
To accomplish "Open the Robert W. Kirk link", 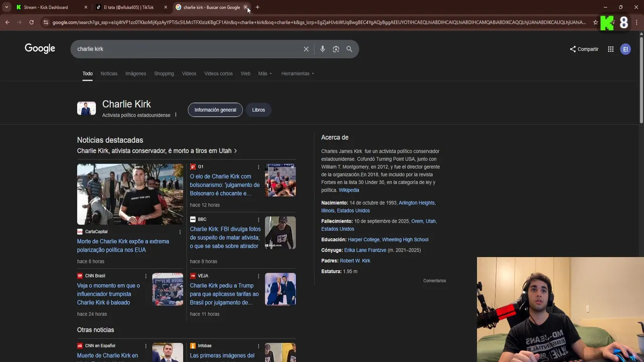I will coord(355,260).
